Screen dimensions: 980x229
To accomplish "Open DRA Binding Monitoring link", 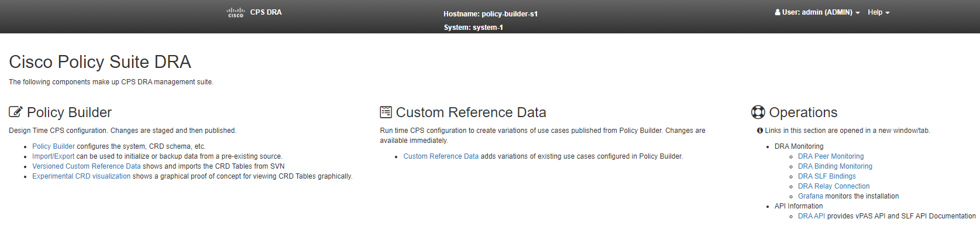I will [835, 166].
